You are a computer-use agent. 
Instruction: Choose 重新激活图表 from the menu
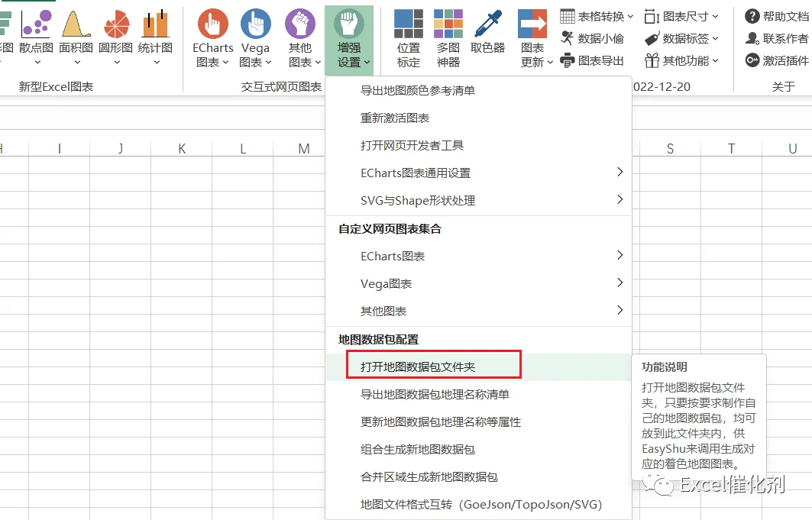point(479,118)
